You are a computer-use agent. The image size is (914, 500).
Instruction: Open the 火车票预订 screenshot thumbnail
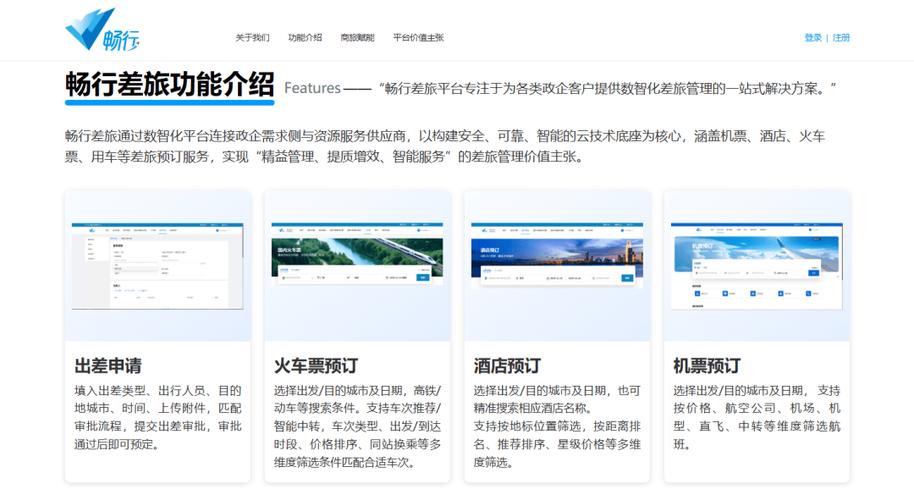tap(357, 253)
